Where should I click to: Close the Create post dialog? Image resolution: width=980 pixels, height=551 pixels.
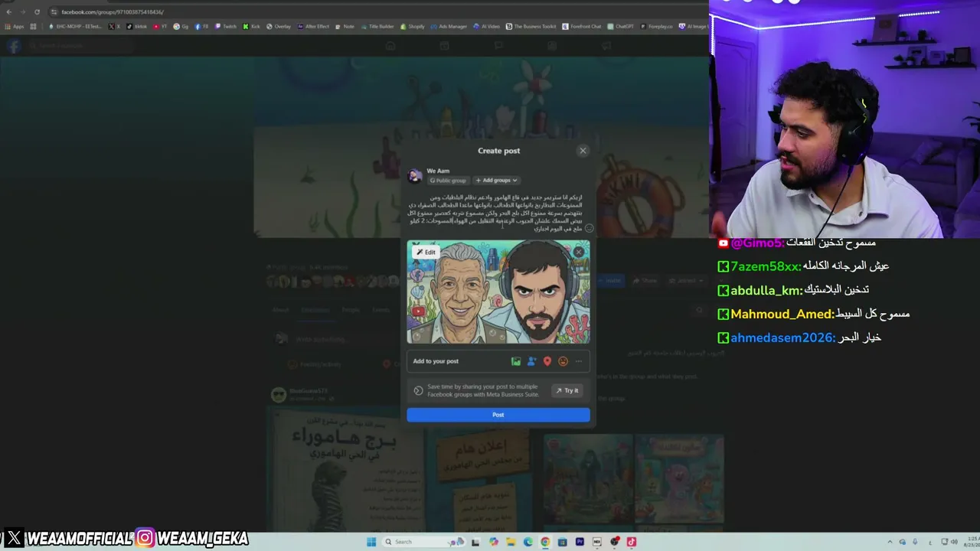(x=583, y=151)
